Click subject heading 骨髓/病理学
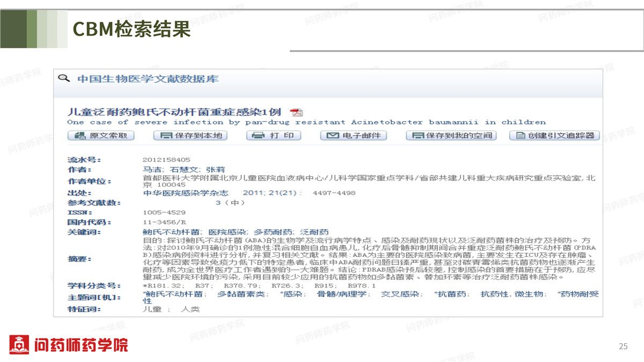Viewport: 644px width, 362px height. tap(341, 294)
